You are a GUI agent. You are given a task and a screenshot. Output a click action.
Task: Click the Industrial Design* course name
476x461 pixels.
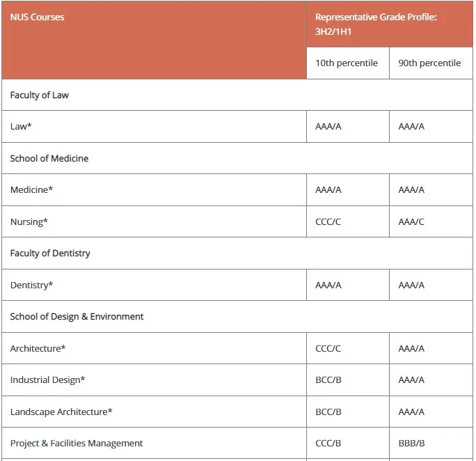47,380
